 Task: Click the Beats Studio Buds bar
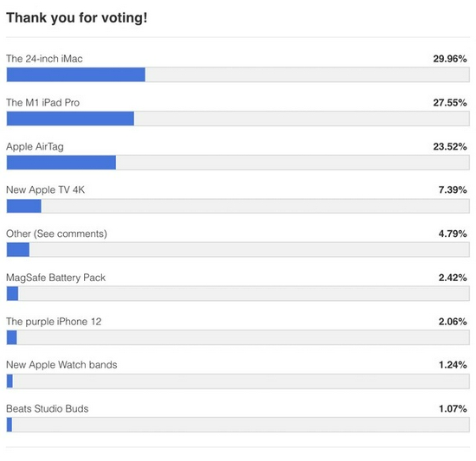click(x=238, y=425)
